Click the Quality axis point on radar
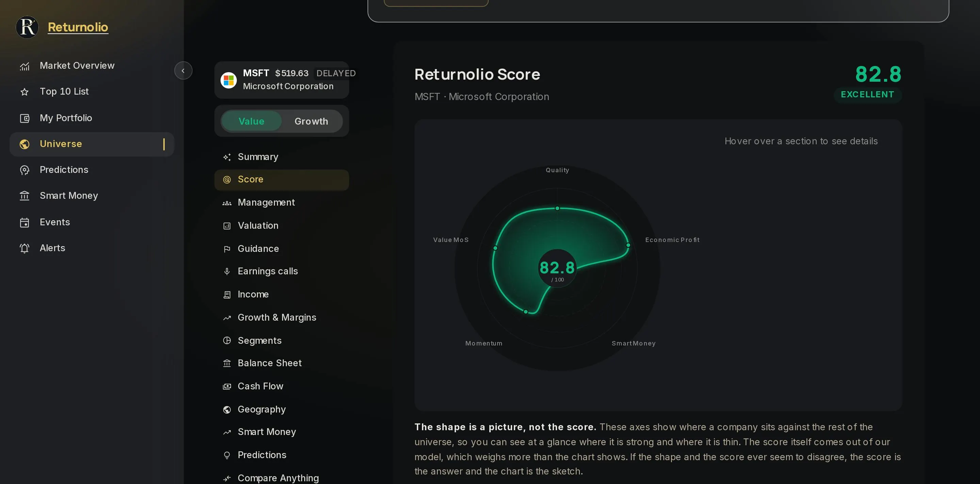The width and height of the screenshot is (980, 484). pyautogui.click(x=557, y=209)
